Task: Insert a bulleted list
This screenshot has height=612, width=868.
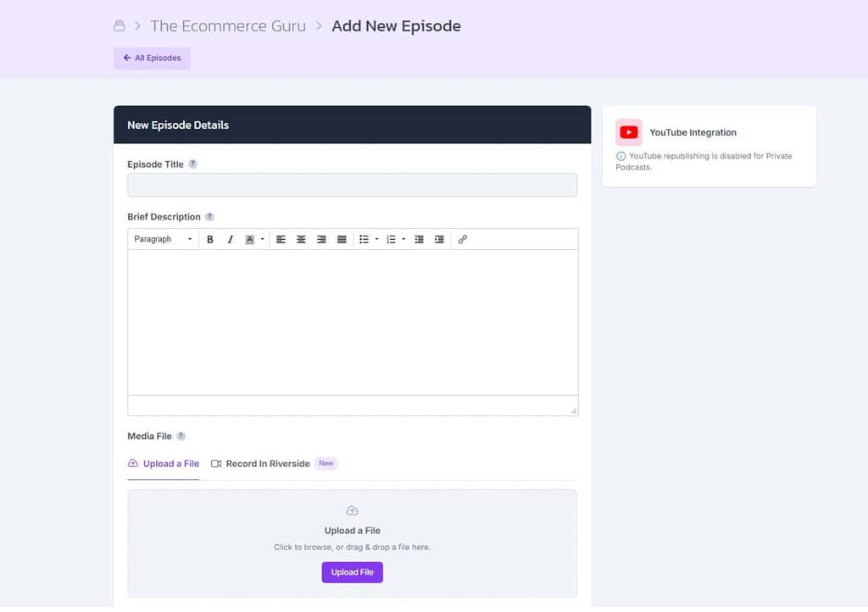Action: coord(364,239)
